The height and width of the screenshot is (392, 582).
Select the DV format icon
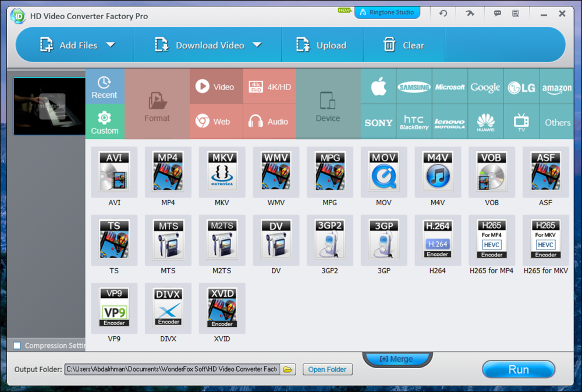(x=276, y=240)
